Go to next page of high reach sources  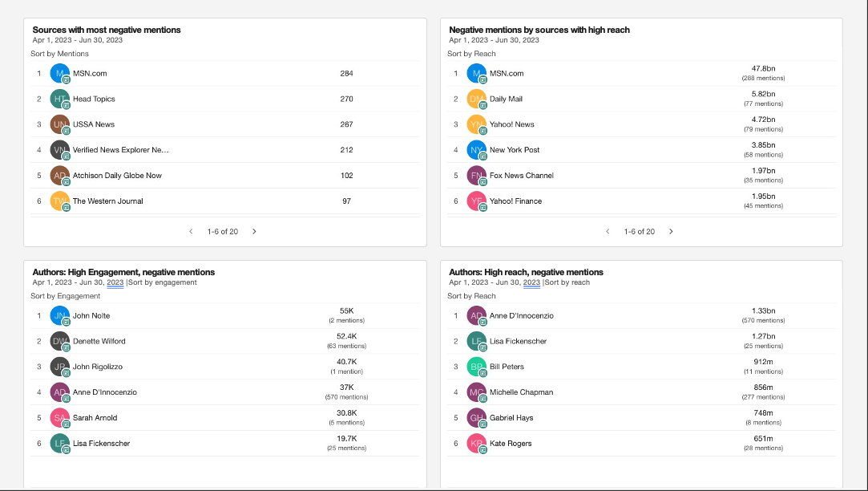coord(671,232)
